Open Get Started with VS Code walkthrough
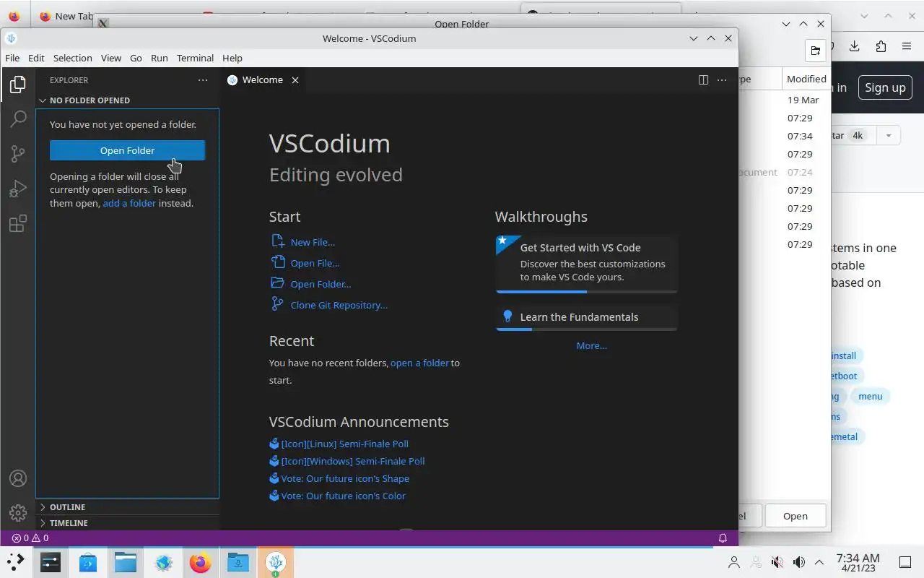The image size is (924, 578). [586, 263]
